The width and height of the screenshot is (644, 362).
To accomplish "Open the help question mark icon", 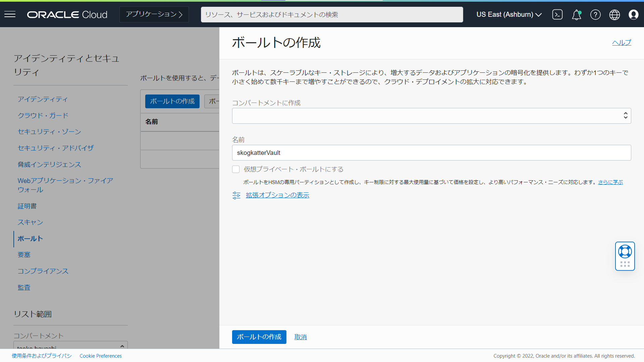I will pos(595,14).
